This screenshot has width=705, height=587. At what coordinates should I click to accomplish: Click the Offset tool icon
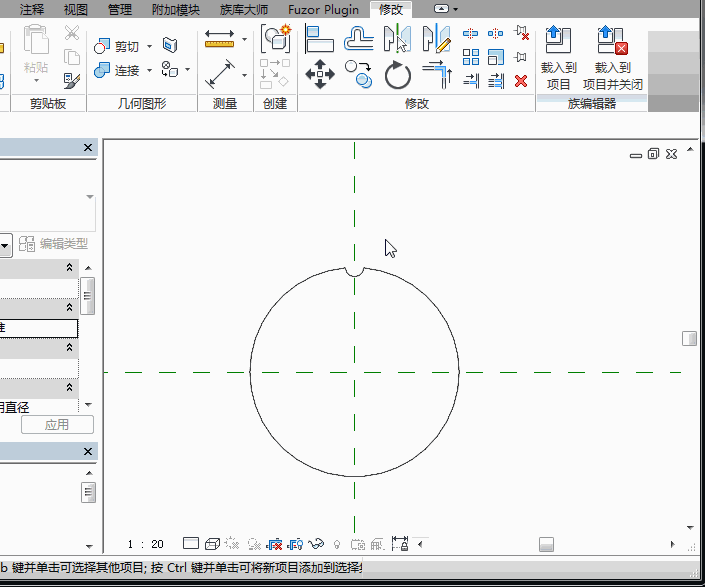(x=358, y=39)
